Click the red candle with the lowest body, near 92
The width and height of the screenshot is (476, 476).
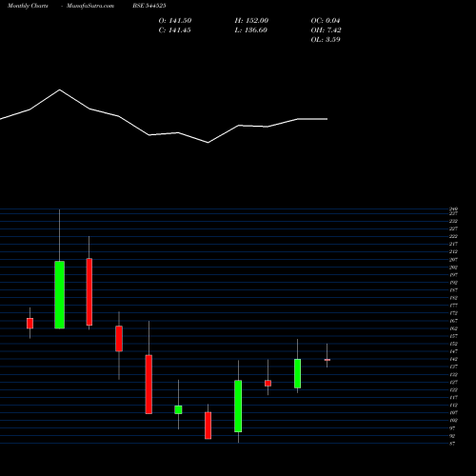208,426
